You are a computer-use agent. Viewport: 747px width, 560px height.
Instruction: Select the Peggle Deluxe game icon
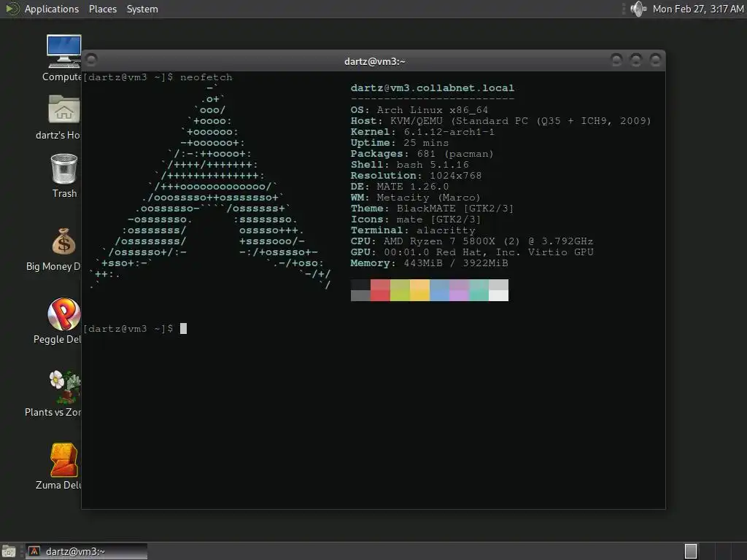(64, 314)
